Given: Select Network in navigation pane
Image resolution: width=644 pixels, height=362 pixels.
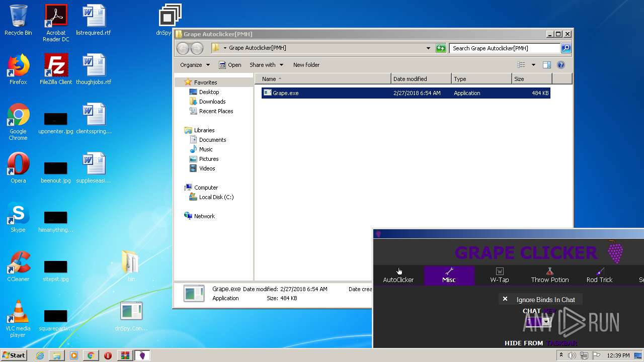Looking at the screenshot, I should [x=200, y=216].
